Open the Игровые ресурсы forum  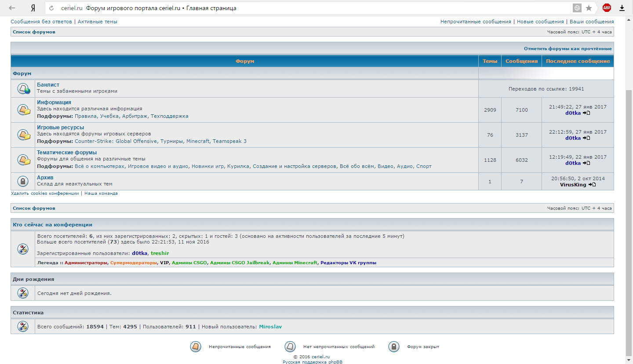[60, 127]
